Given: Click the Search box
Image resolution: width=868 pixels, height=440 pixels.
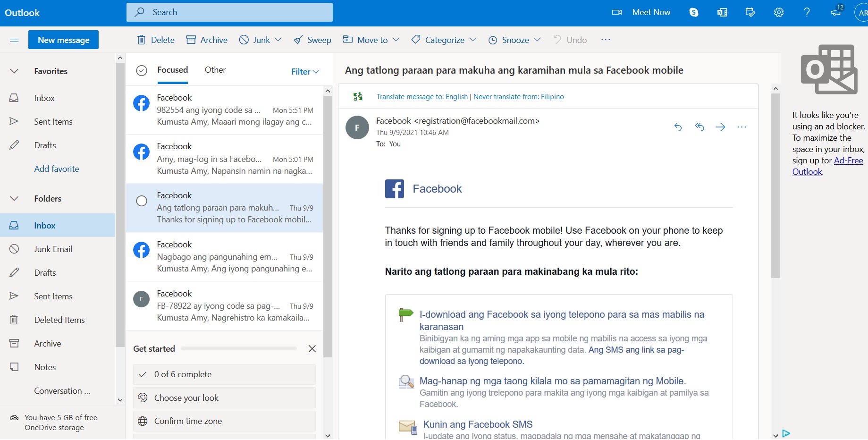Looking at the screenshot, I should click(x=229, y=12).
